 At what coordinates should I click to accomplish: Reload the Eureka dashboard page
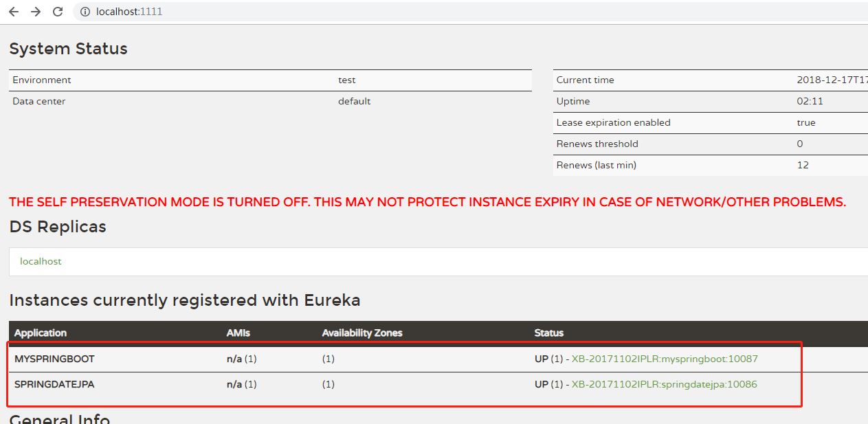pos(58,12)
